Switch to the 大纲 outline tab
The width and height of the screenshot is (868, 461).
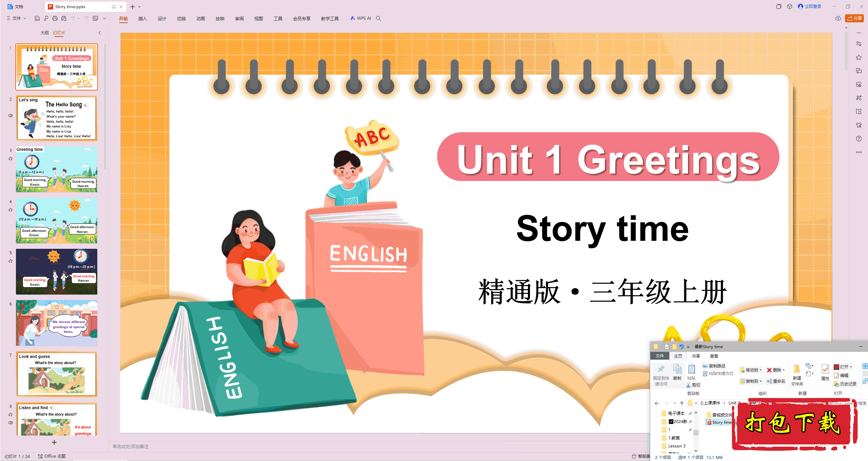click(44, 33)
